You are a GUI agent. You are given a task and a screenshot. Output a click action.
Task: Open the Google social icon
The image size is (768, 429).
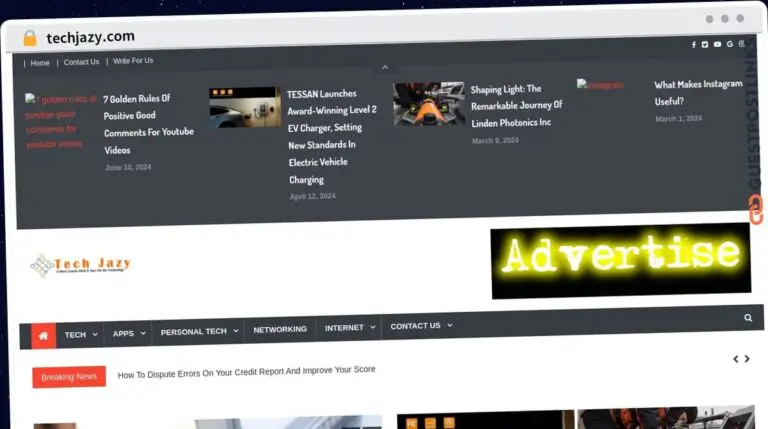[x=730, y=44]
